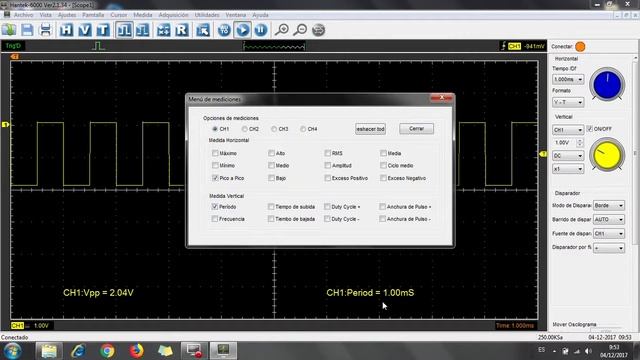
Task: Click the math operations toolbar icon
Action: coord(164,30)
